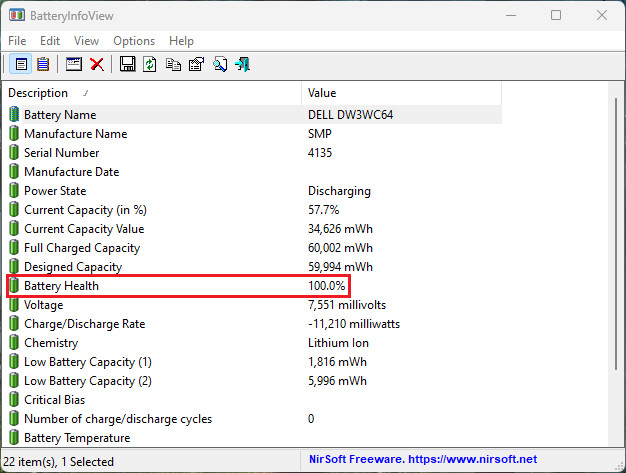Click the DELL DW3WC64 value
This screenshot has height=473, width=626.
(351, 115)
